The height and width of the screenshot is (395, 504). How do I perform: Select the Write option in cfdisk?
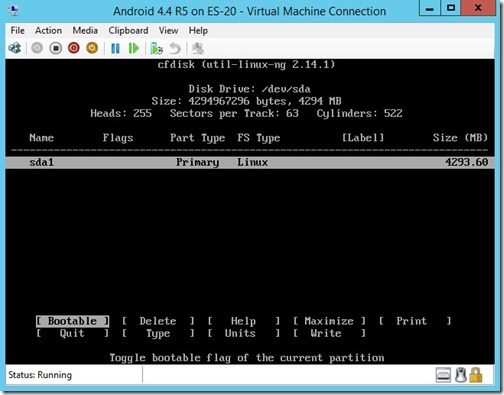(329, 333)
